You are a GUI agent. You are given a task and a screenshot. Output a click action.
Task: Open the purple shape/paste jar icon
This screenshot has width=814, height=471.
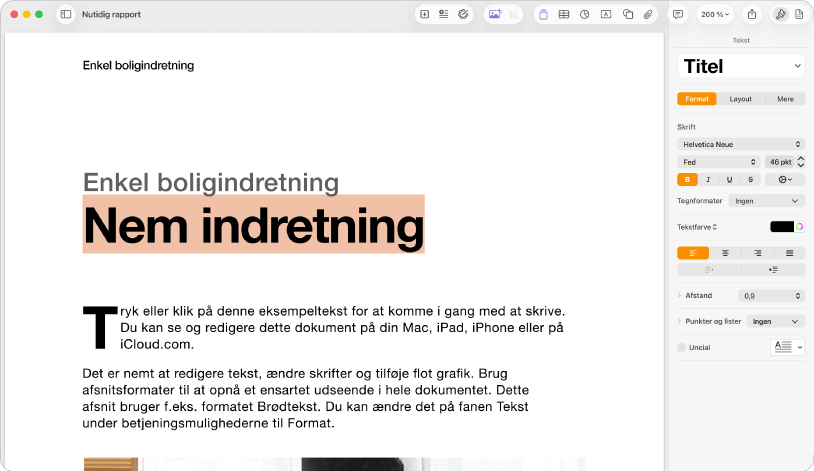point(543,15)
